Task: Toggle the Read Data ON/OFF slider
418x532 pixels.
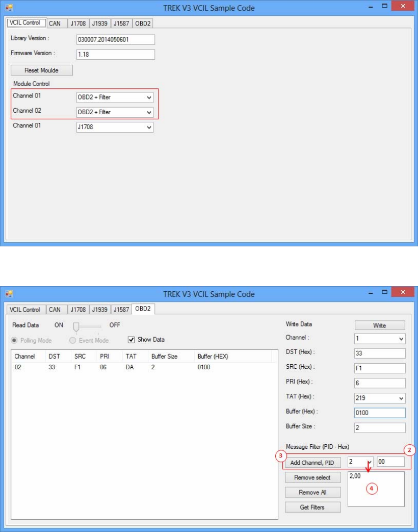Action: point(87,327)
